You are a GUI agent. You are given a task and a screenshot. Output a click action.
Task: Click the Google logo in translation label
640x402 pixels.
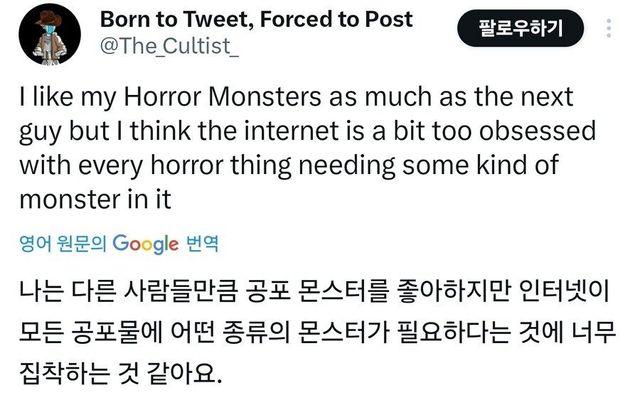(146, 243)
